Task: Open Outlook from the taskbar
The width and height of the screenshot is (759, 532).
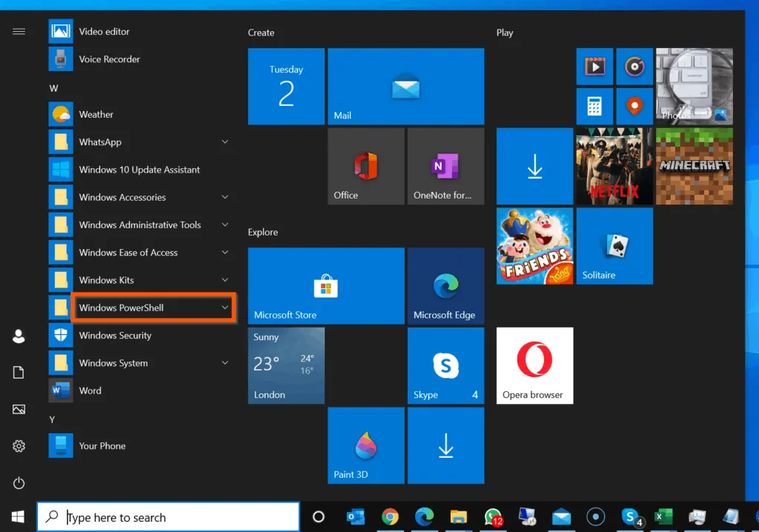Action: pos(356,516)
